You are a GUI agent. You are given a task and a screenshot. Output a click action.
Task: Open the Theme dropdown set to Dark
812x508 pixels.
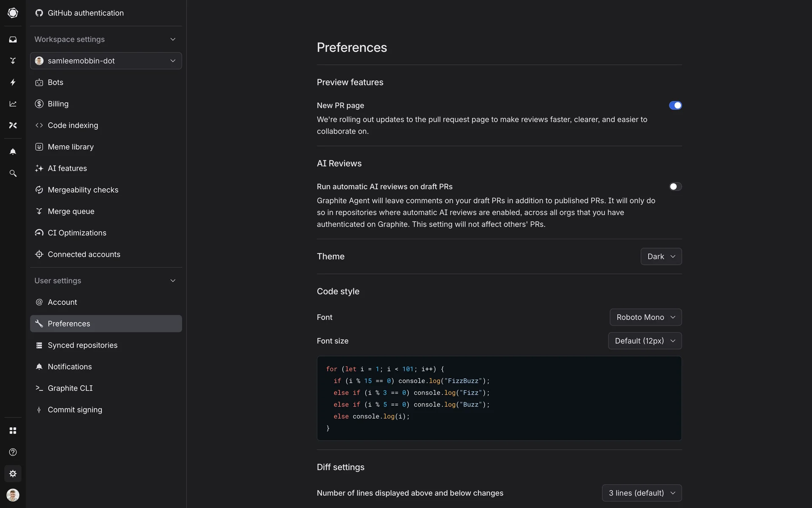pos(661,257)
